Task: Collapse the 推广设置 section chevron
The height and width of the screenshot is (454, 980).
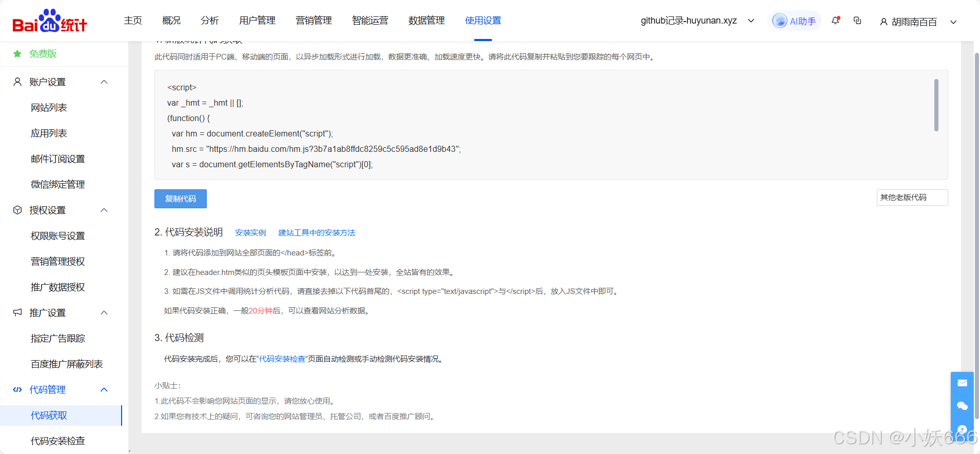Action: click(104, 312)
